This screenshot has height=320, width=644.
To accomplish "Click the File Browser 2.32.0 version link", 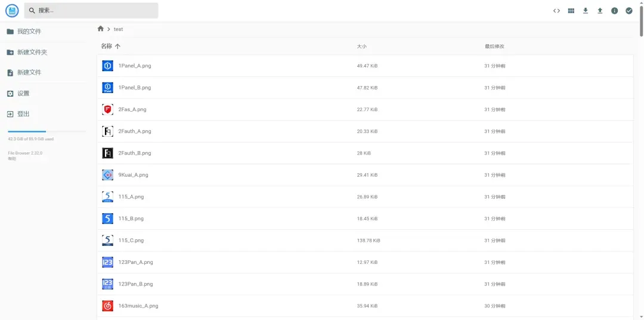I will [x=25, y=153].
